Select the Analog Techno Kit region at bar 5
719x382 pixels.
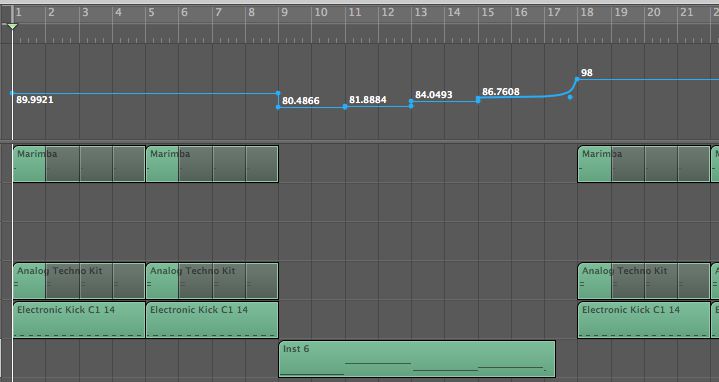212,281
